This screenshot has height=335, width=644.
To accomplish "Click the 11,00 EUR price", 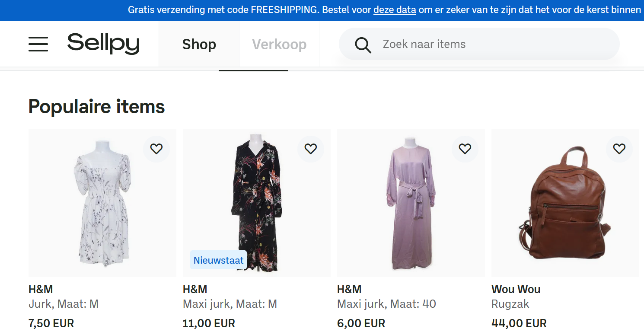I will tap(209, 323).
